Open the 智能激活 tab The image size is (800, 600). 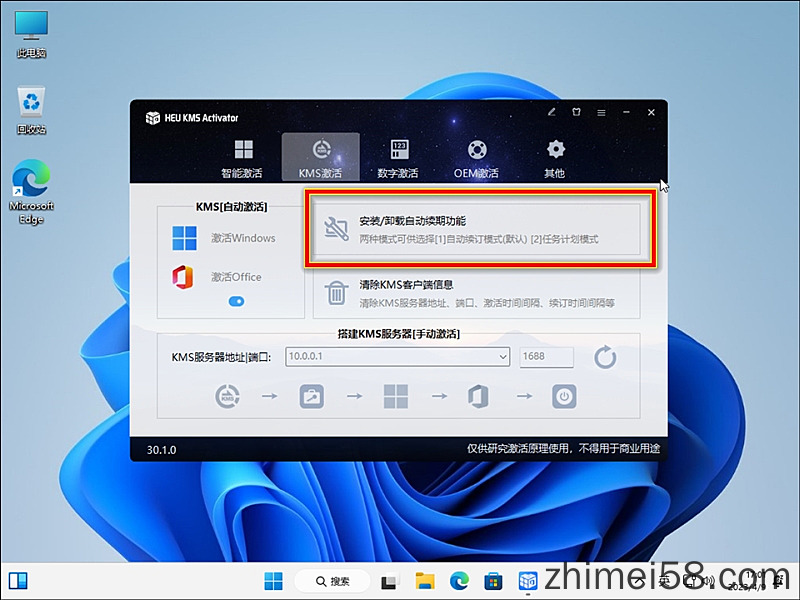click(x=242, y=158)
